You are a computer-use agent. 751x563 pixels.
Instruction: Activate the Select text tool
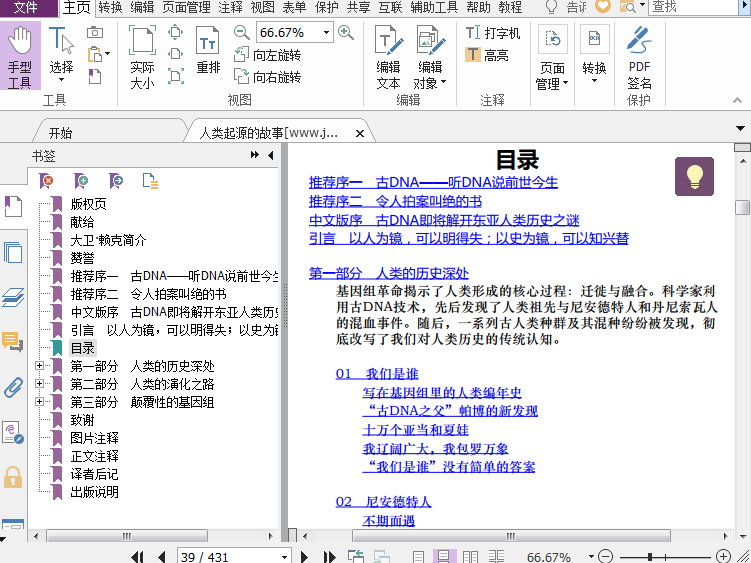tap(61, 54)
